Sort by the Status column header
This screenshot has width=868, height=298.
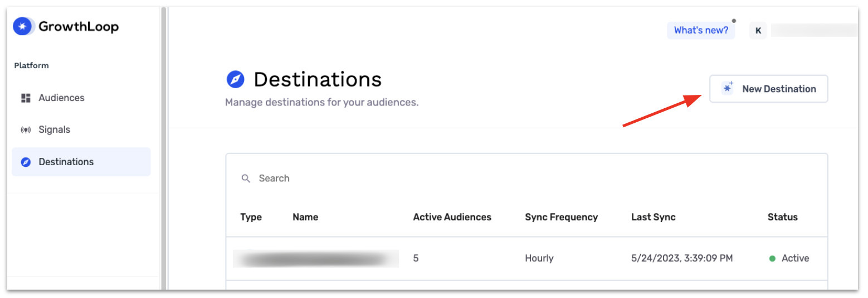click(x=782, y=217)
